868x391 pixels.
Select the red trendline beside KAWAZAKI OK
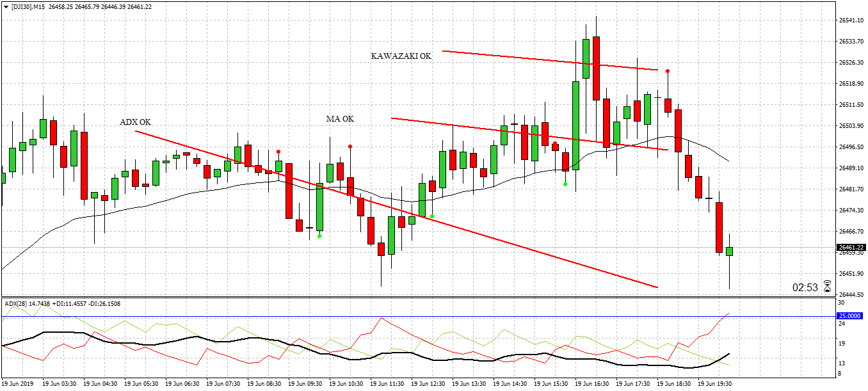click(x=549, y=60)
